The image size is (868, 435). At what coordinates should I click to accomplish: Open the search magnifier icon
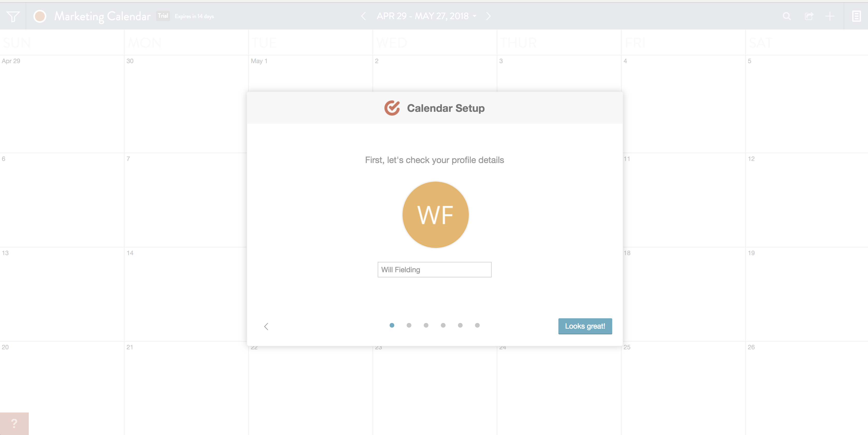(786, 16)
